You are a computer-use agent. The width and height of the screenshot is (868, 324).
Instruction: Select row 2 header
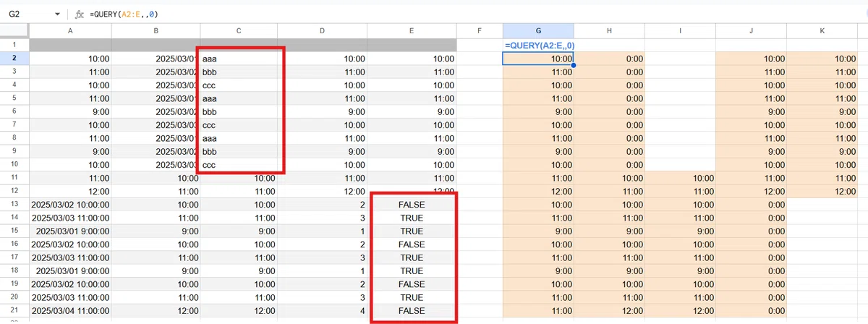(x=14, y=59)
